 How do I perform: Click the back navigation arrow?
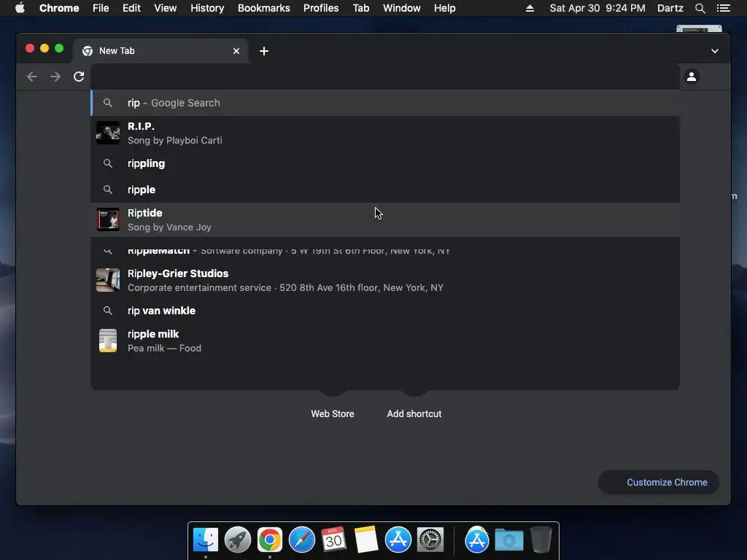(x=32, y=77)
